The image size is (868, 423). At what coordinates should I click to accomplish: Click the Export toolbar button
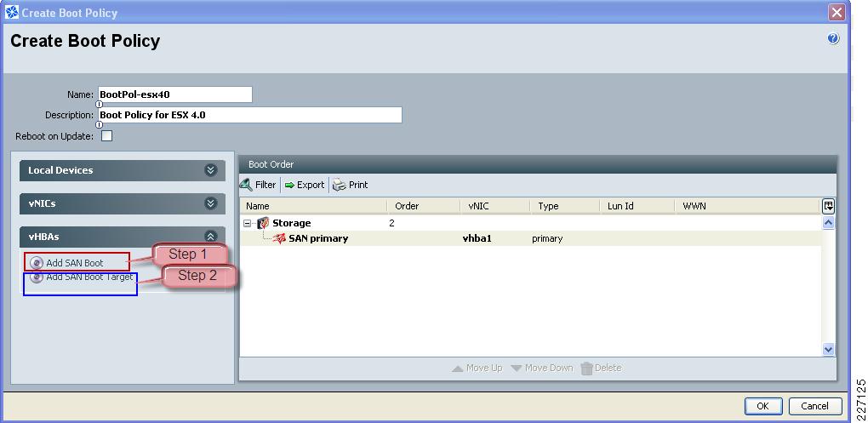tap(305, 185)
